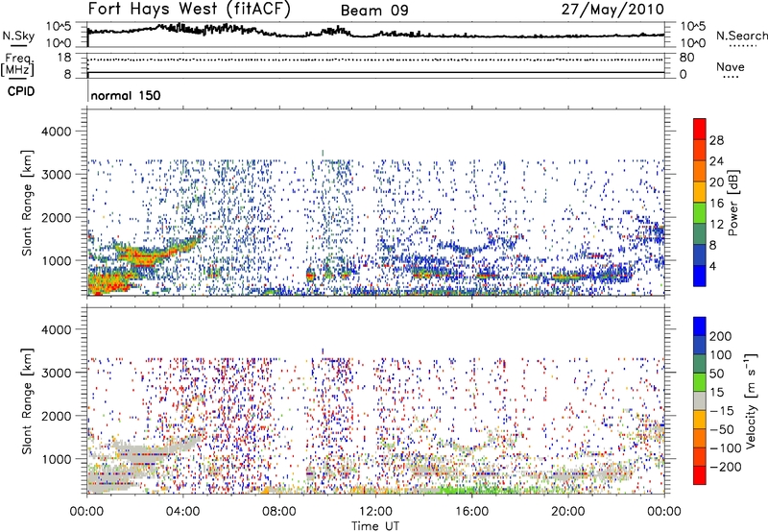The image size is (768, 532).
Task: Click the '20' power colorbar label
Action: (x=716, y=182)
